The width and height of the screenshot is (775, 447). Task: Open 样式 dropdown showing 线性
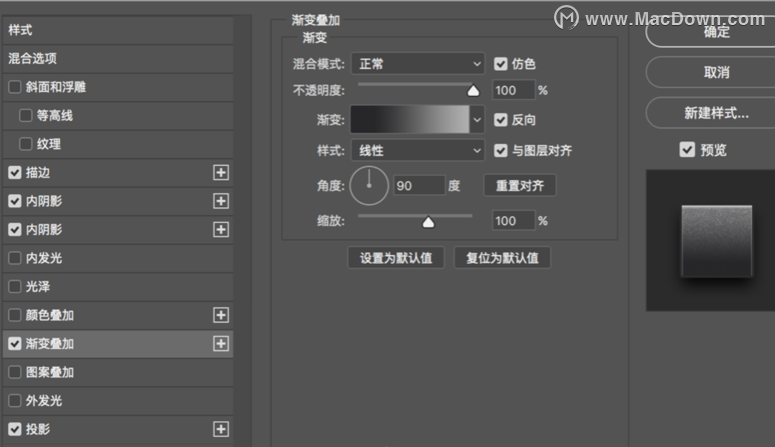tap(418, 150)
